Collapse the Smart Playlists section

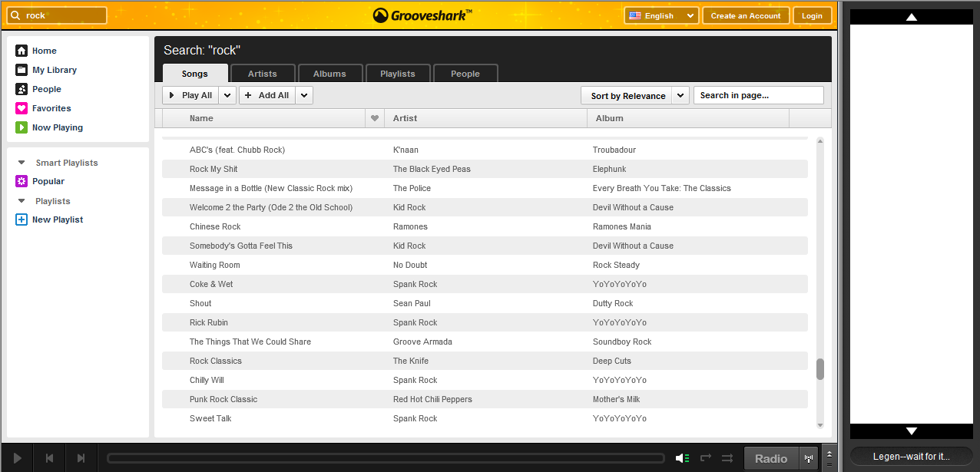[22, 163]
